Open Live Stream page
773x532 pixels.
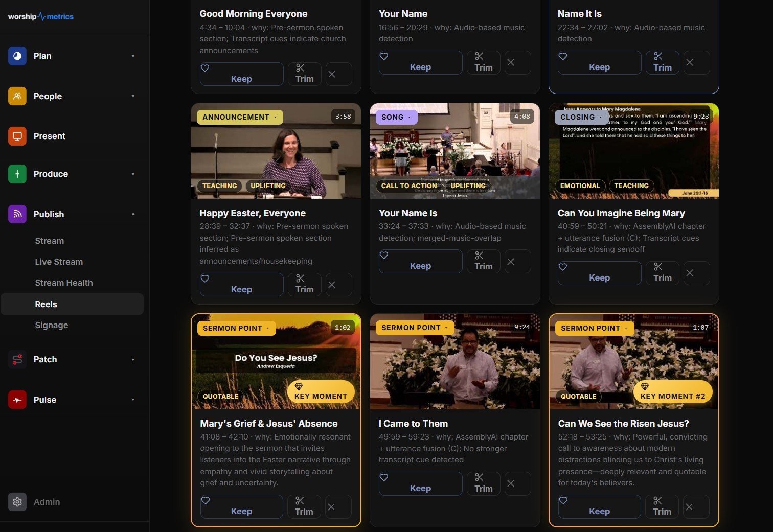[59, 262]
